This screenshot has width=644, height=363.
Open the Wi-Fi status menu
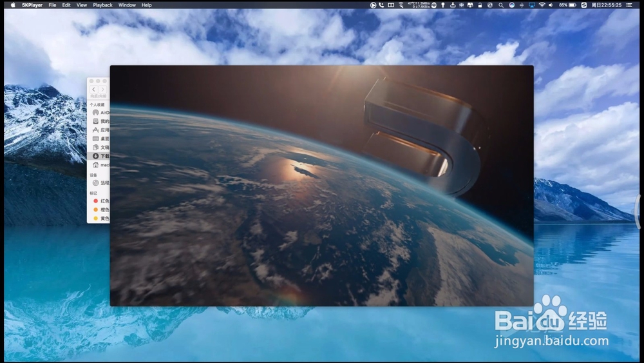click(542, 5)
